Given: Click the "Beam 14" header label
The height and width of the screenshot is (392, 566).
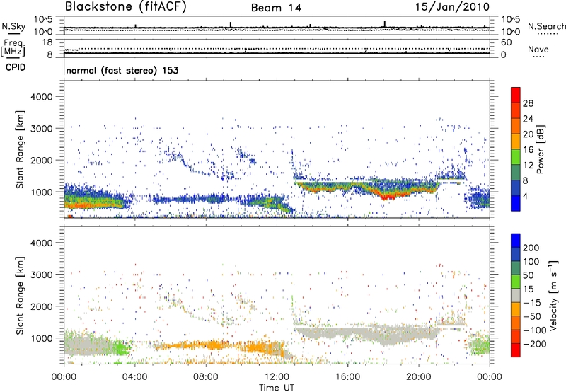Looking at the screenshot, I should coord(276,8).
